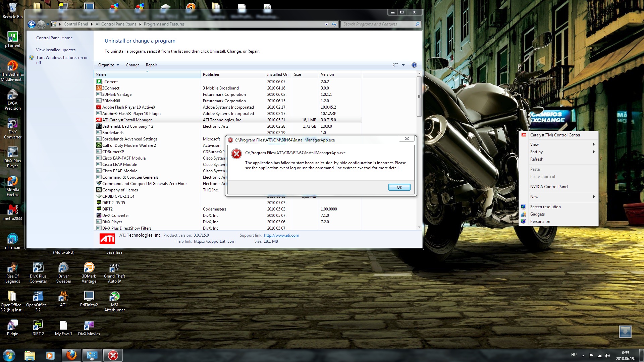The image size is (644, 362).
Task: Open the nHancer desktop icon
Action: (x=12, y=241)
